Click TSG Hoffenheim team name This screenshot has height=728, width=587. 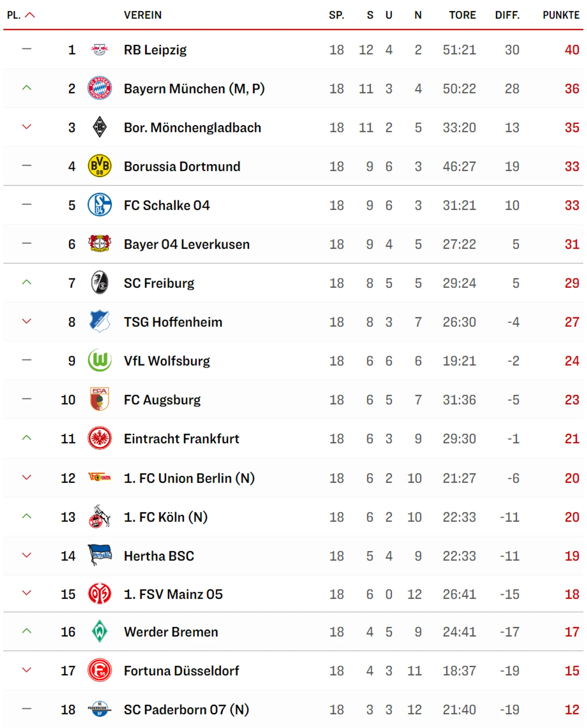point(173,322)
